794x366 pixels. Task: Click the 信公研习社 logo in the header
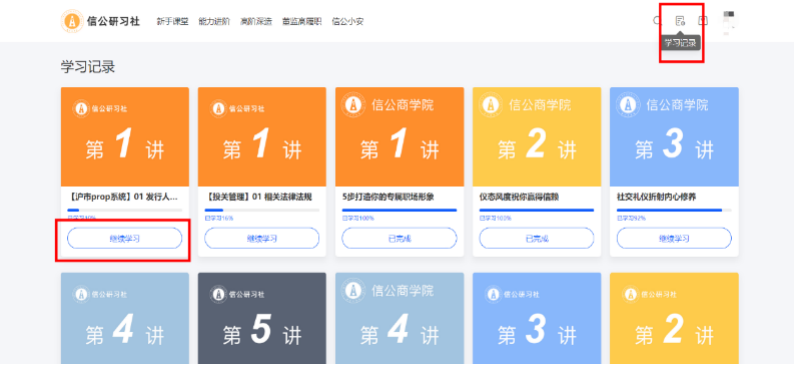tap(100, 21)
